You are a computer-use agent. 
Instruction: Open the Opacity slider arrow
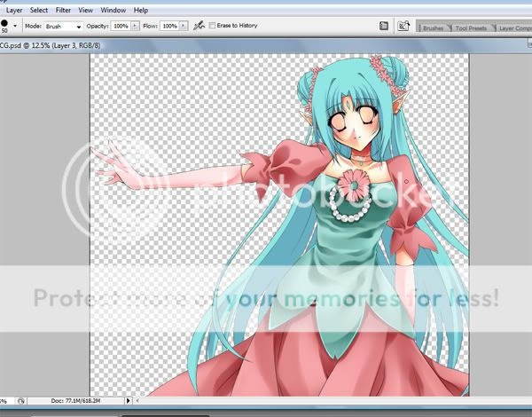135,26
